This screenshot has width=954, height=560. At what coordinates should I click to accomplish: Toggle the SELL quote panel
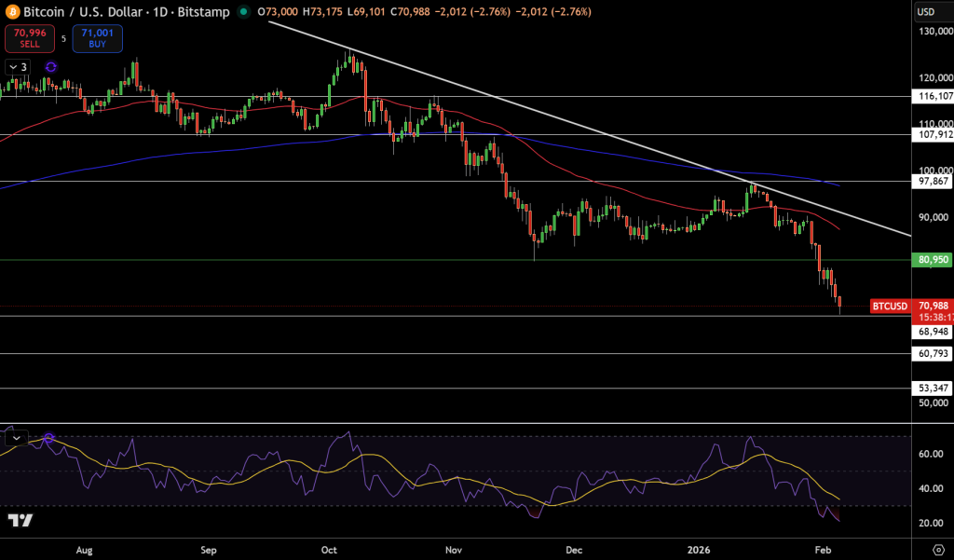30,40
